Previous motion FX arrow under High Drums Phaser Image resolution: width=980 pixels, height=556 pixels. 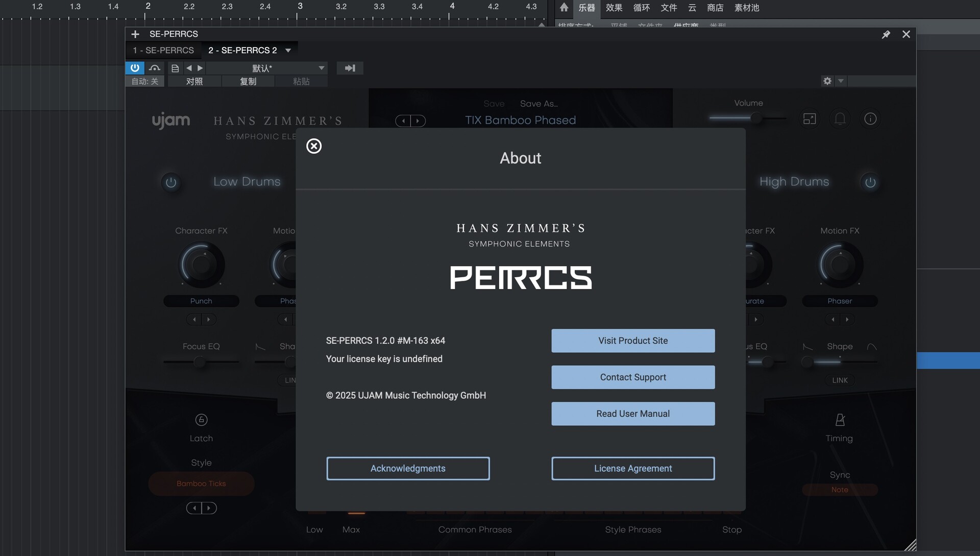[832, 320]
